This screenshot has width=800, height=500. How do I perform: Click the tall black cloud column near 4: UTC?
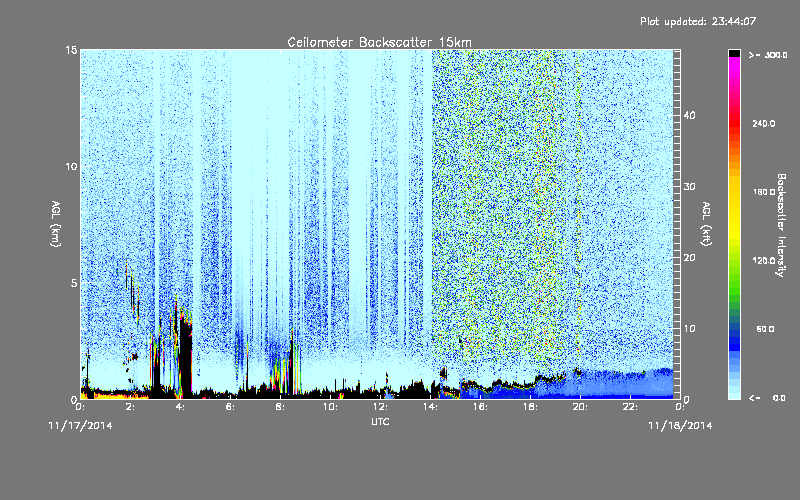(x=185, y=357)
